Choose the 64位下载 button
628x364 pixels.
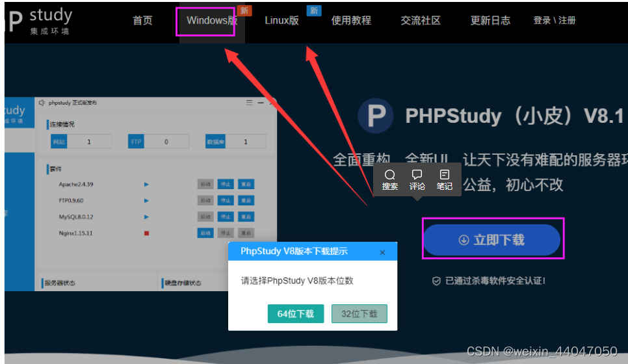pos(296,313)
